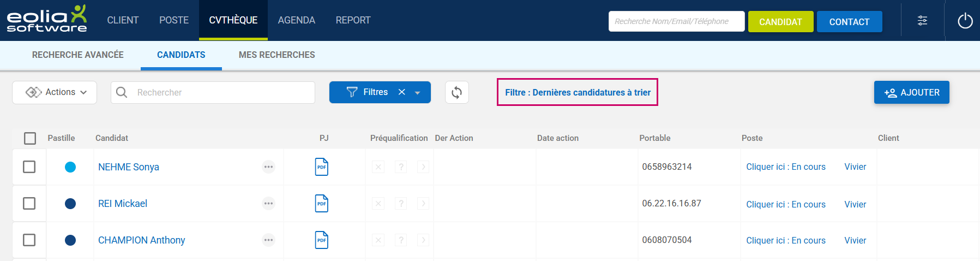Viewport: 980px width, 261px height.
Task: Check the box for NEHME Sonya
Action: pyautogui.click(x=29, y=167)
